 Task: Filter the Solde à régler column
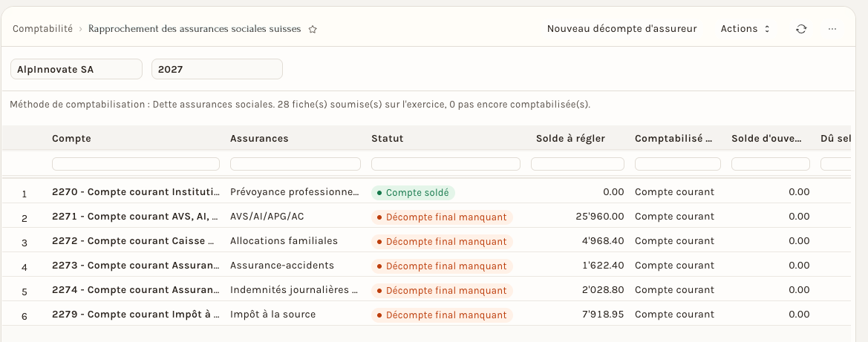[578, 164]
